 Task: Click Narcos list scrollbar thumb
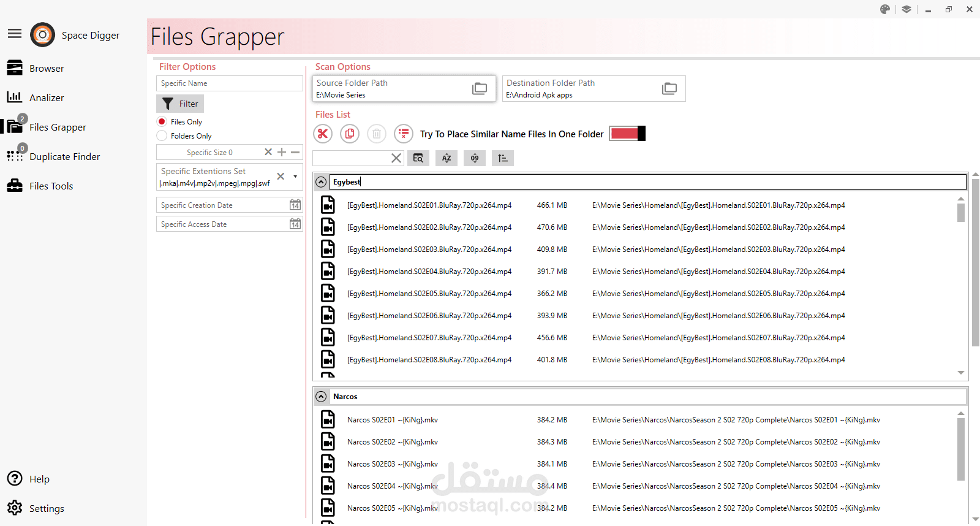coord(961,449)
